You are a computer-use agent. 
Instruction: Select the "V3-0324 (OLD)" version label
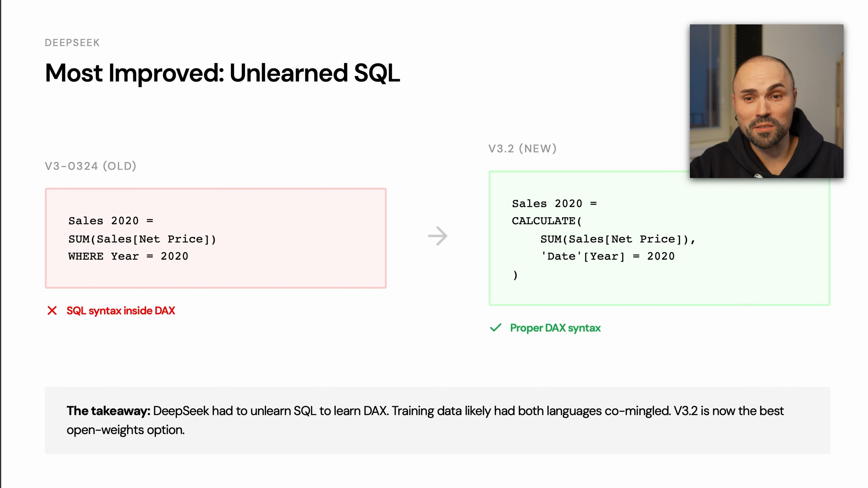[x=90, y=166]
